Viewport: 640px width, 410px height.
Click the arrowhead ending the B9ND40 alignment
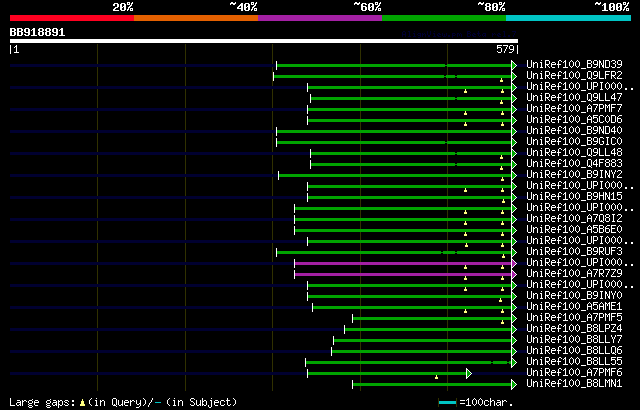[514, 131]
